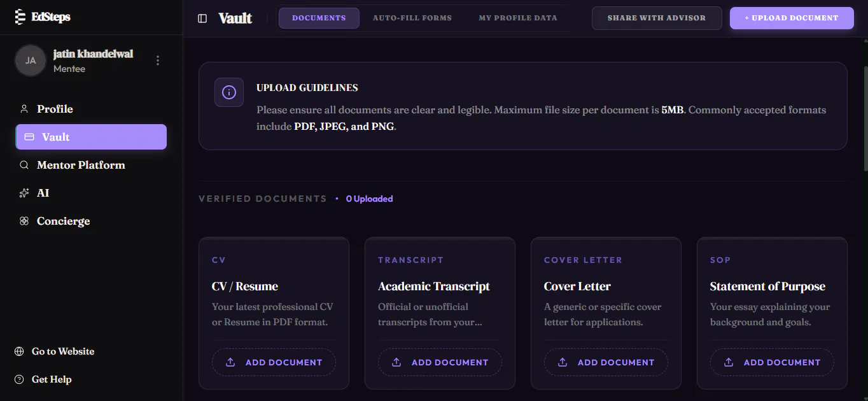Click the Academic Transcript card title

[434, 286]
